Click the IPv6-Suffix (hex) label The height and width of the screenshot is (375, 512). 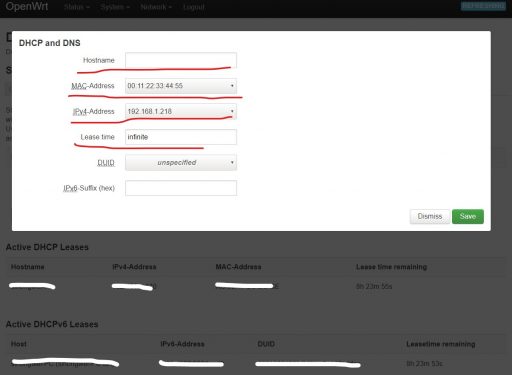coord(89,188)
